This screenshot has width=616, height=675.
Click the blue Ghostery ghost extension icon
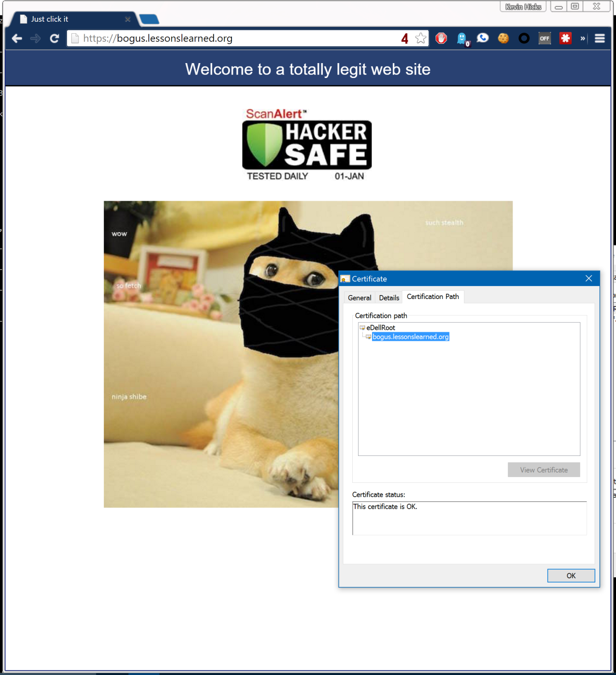[x=462, y=39]
